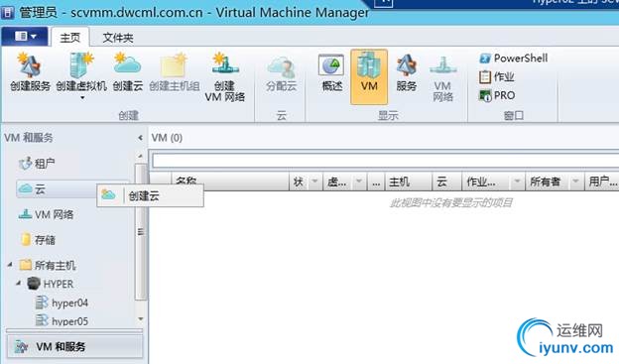Screen dimensions: 619x364
Task: Show the Services (服务) view icon
Action: click(407, 73)
